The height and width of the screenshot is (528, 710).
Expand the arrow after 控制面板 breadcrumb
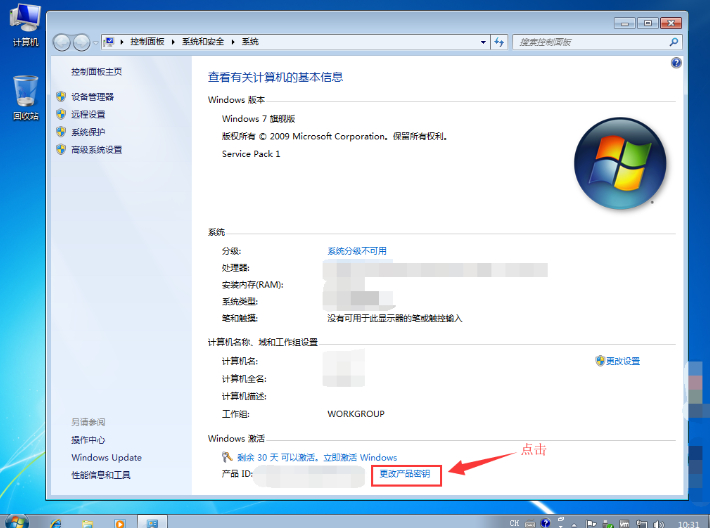(173, 42)
